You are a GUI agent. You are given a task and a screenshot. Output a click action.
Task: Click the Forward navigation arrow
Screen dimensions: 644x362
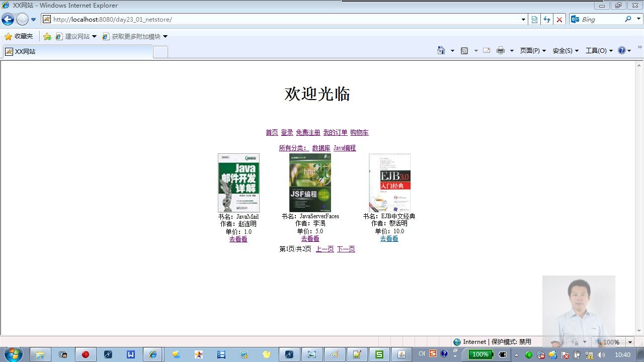pos(22,20)
